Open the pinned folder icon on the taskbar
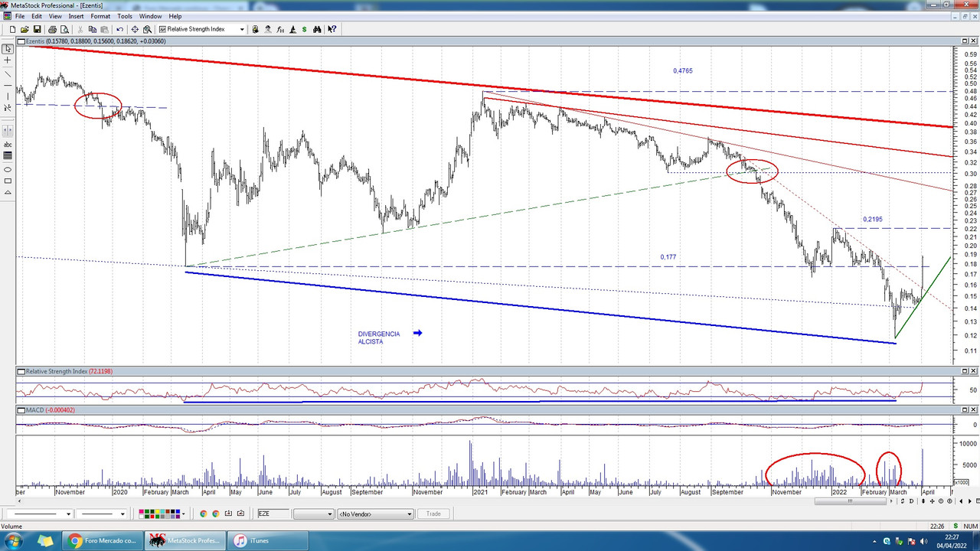Viewport: 980px width, 551px height. click(45, 541)
